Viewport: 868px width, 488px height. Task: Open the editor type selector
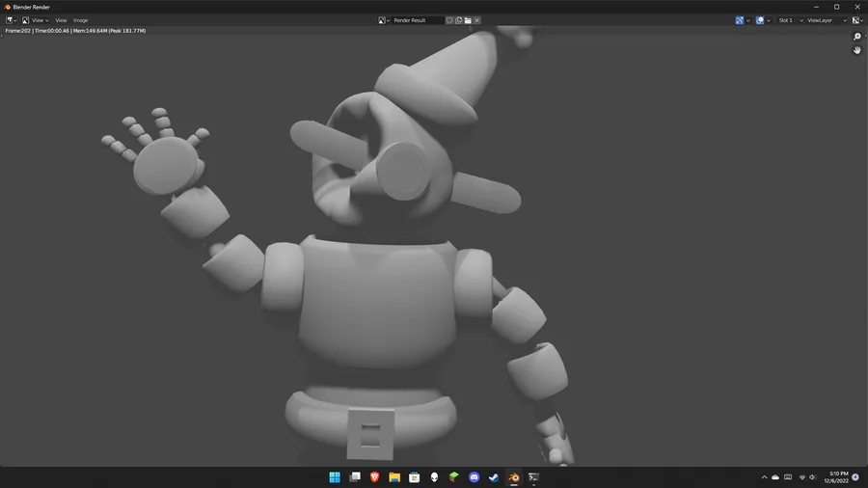11,20
